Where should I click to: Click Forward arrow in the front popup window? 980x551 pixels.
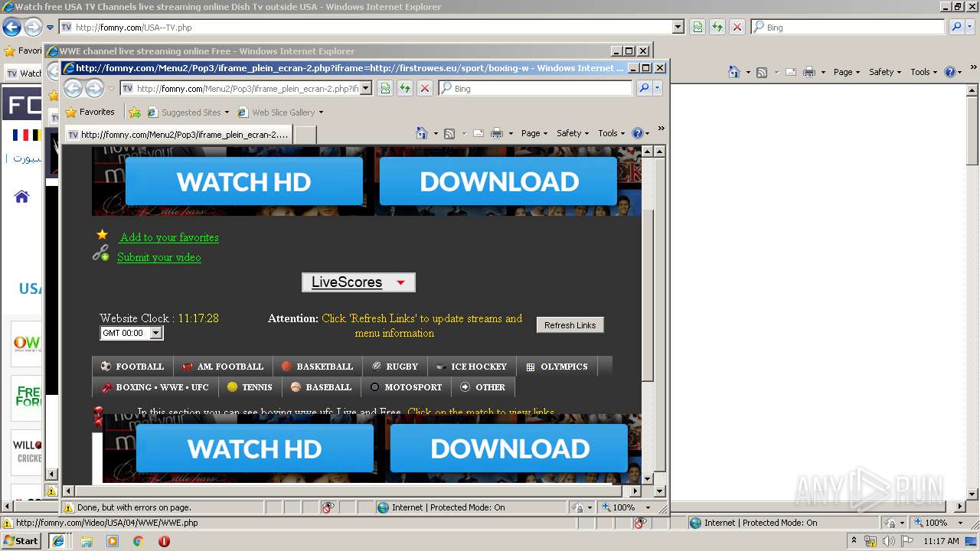tap(93, 88)
